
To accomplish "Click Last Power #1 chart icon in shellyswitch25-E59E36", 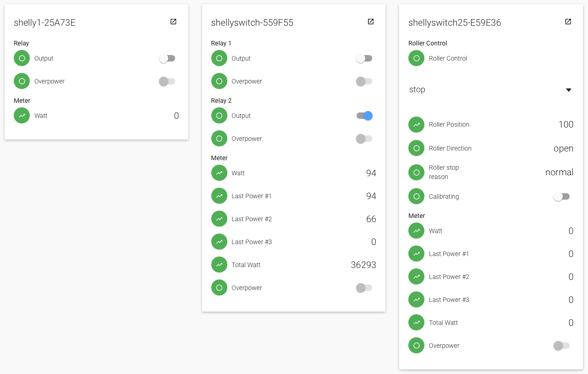I will [x=416, y=254].
